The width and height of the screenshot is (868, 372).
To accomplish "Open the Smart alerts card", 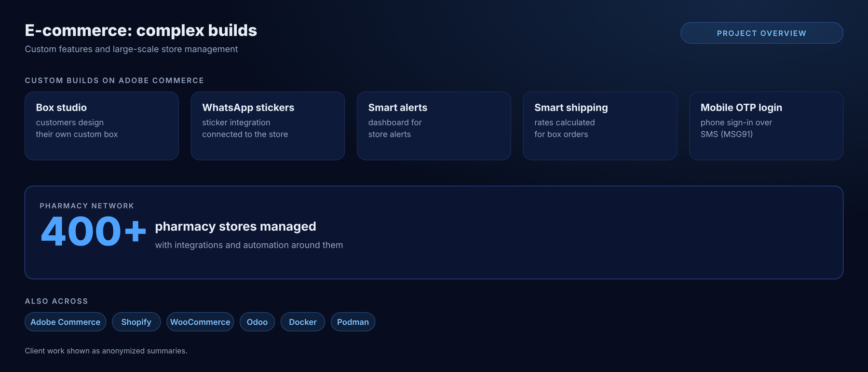I will coord(434,126).
